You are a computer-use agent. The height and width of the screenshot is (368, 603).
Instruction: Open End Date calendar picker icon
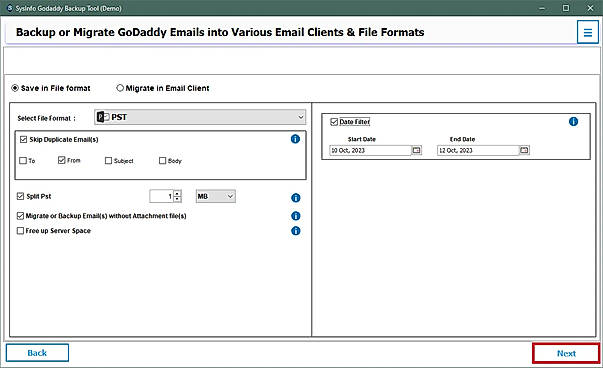(524, 150)
